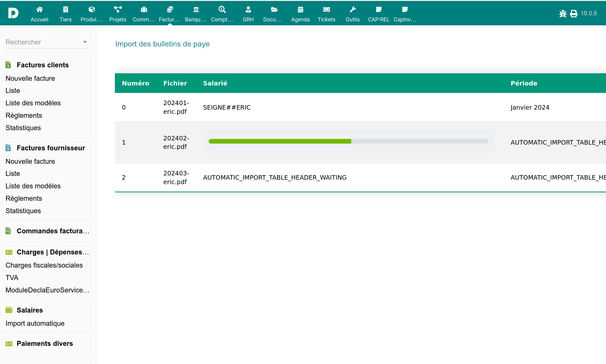The image size is (606, 364).
Task: Click the Import des bulletins de paye title
Action: (x=162, y=44)
